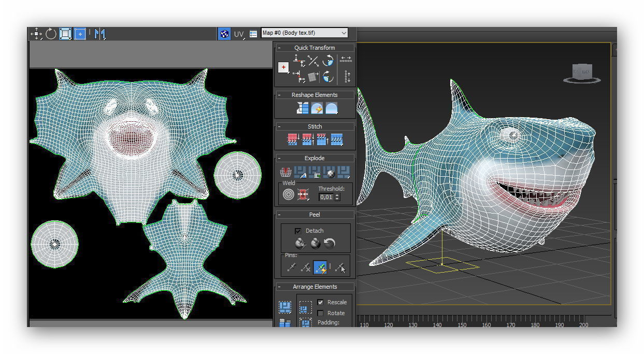Click Rotate +90 around pivot icon
Viewport: 644px width, 354px height.
click(328, 61)
